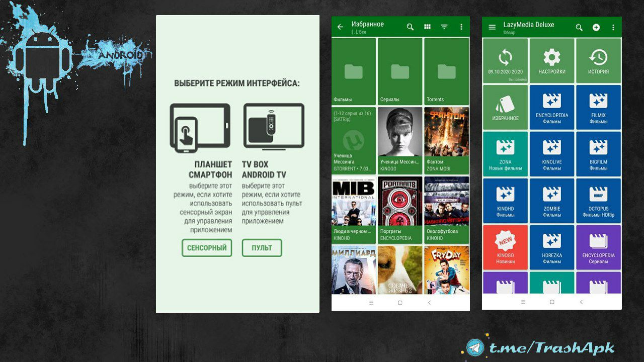Open the Сериалы folder
Screen dimensions: 644x362
pyautogui.click(x=400, y=71)
